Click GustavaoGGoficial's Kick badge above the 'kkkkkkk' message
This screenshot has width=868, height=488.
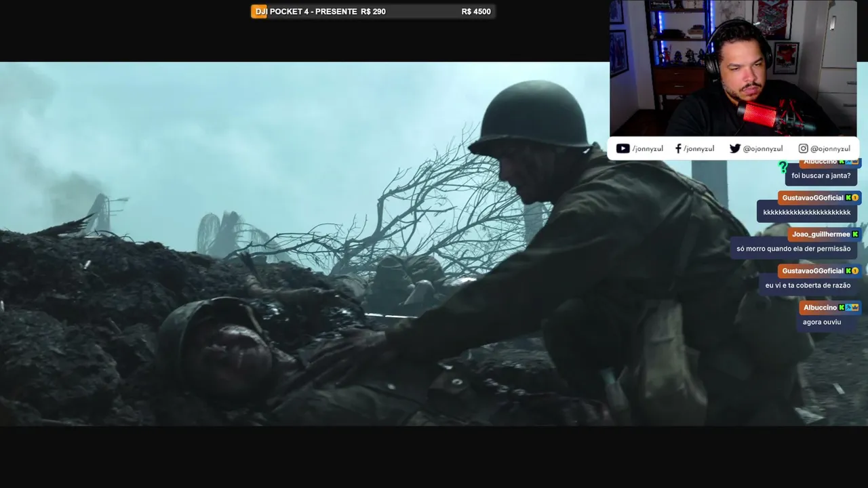[848, 198]
